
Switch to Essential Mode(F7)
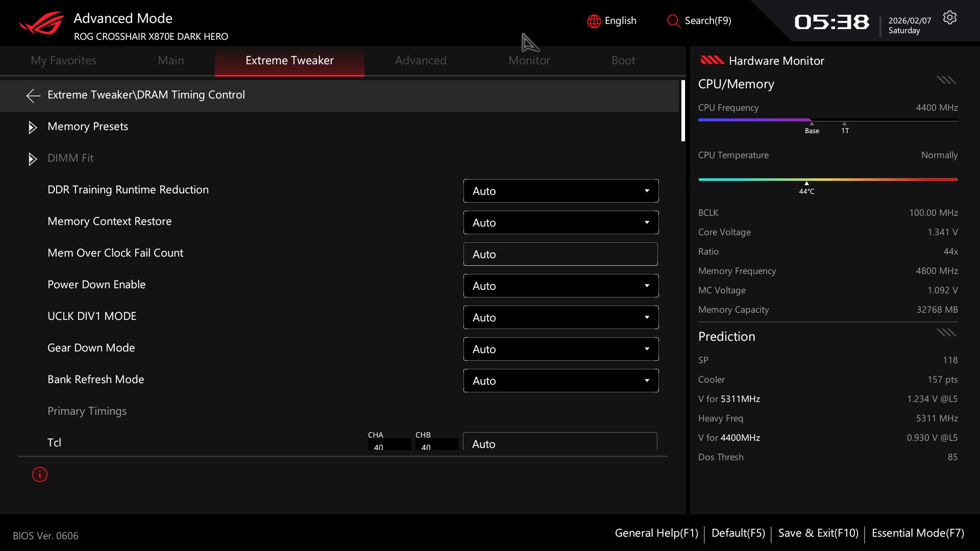[x=917, y=533]
